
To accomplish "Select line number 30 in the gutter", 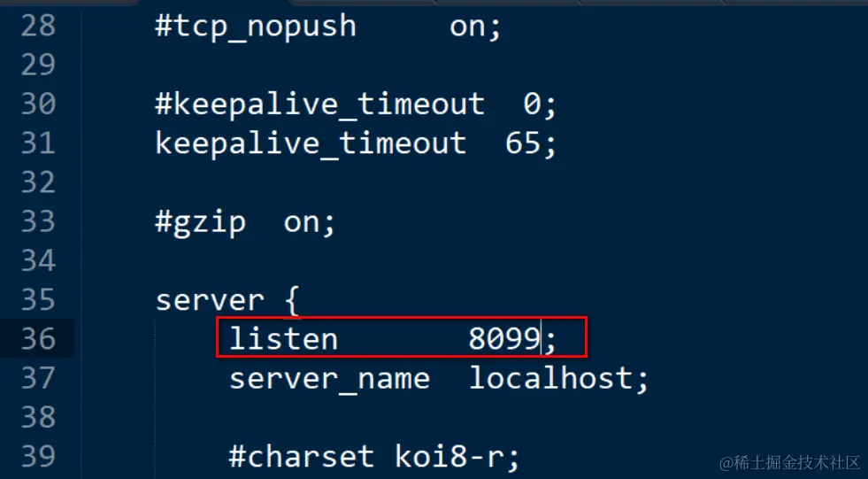I will pyautogui.click(x=38, y=104).
